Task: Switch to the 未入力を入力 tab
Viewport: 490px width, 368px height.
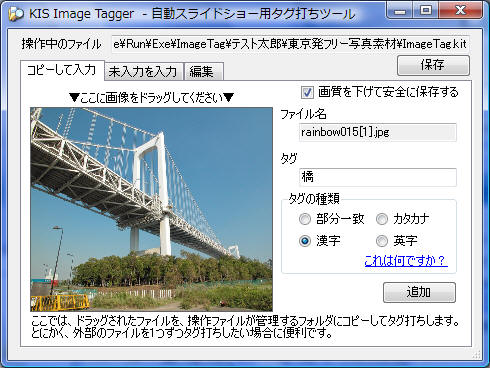Action: [143, 72]
